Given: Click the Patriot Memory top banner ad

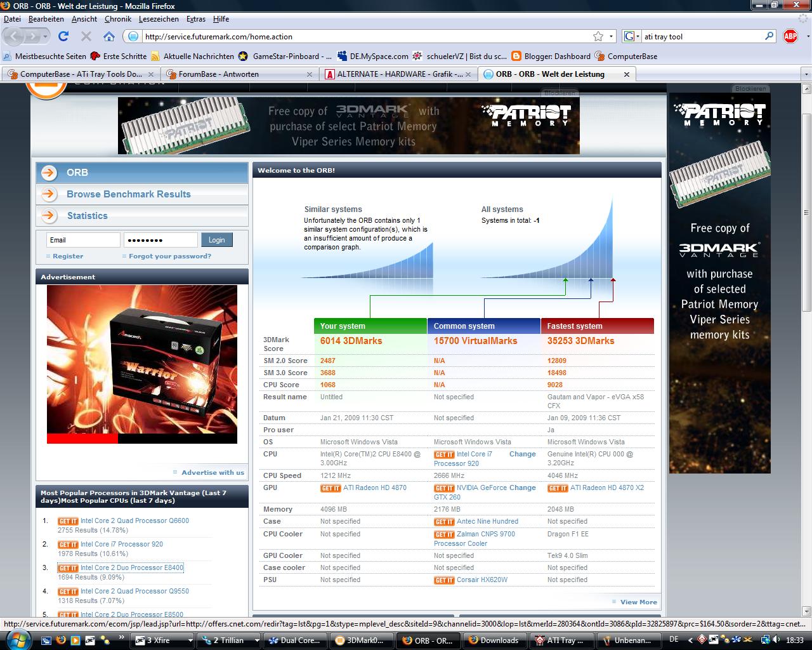Looking at the screenshot, I should (x=349, y=125).
